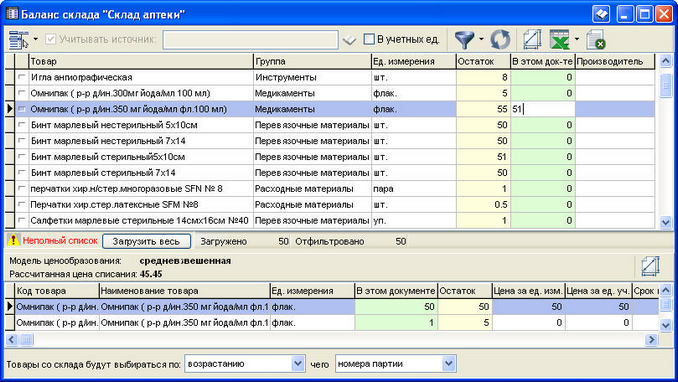The height and width of the screenshot is (382, 678).
Task: Click the refresh arrows icon
Action: click(500, 40)
